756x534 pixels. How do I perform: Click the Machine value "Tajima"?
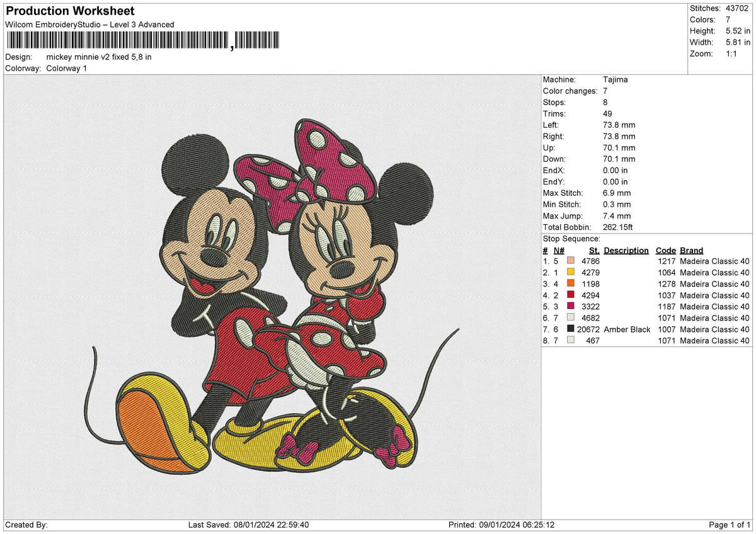[616, 79]
